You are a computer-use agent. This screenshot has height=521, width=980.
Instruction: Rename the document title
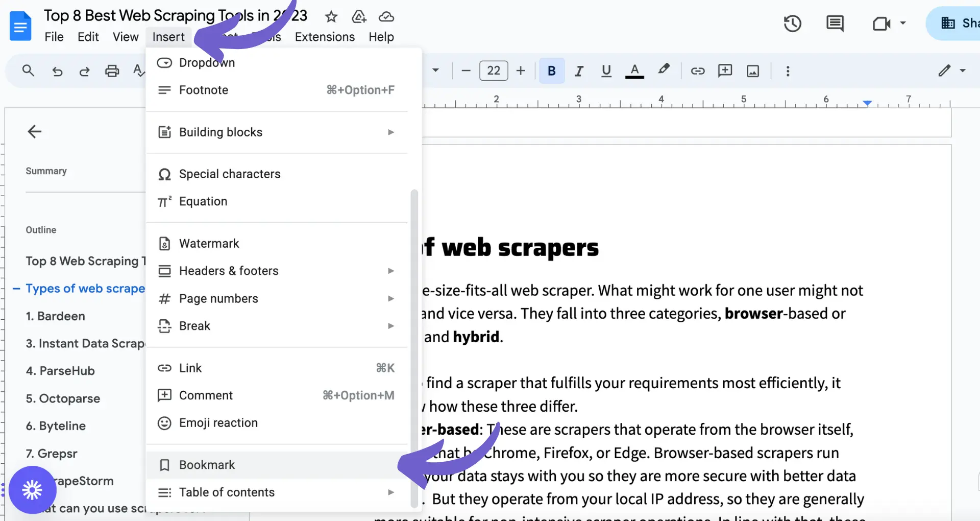pos(175,16)
